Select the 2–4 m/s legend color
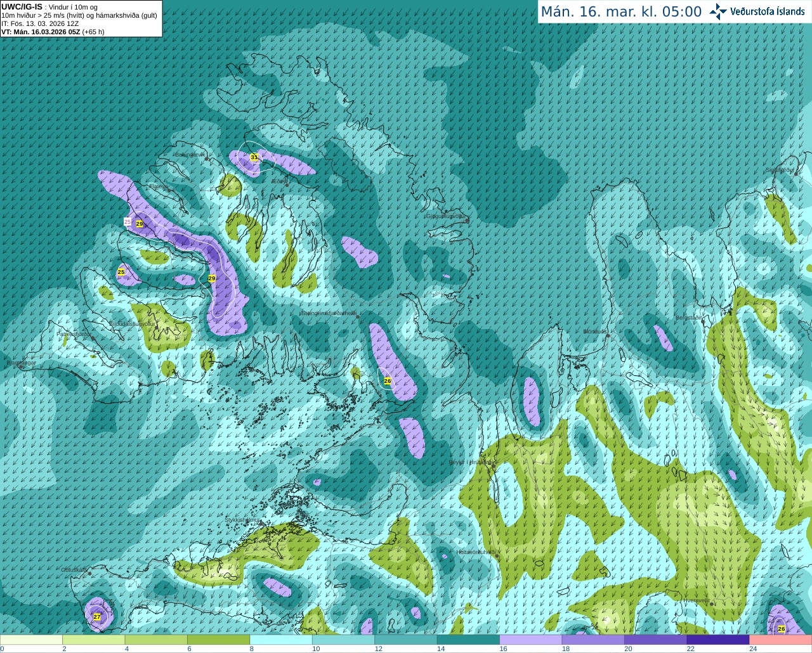The height and width of the screenshot is (653, 812). 94,640
